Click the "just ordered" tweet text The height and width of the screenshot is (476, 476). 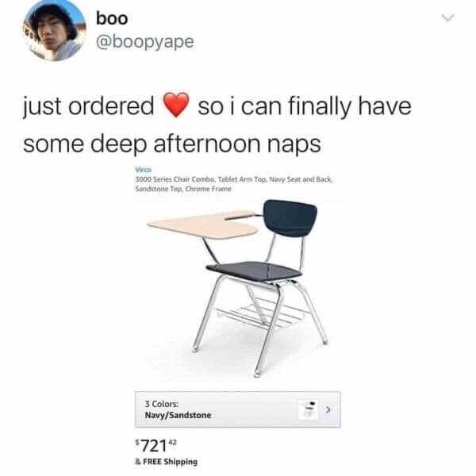(x=89, y=106)
